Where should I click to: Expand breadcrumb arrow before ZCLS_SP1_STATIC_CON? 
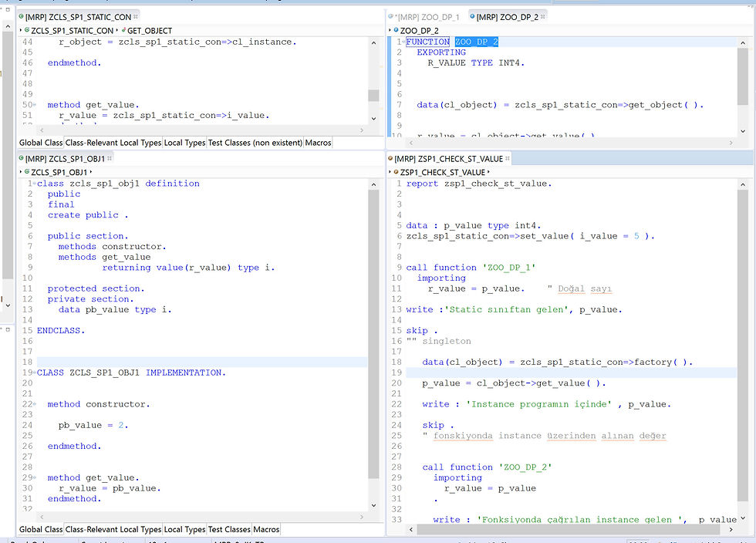point(21,30)
